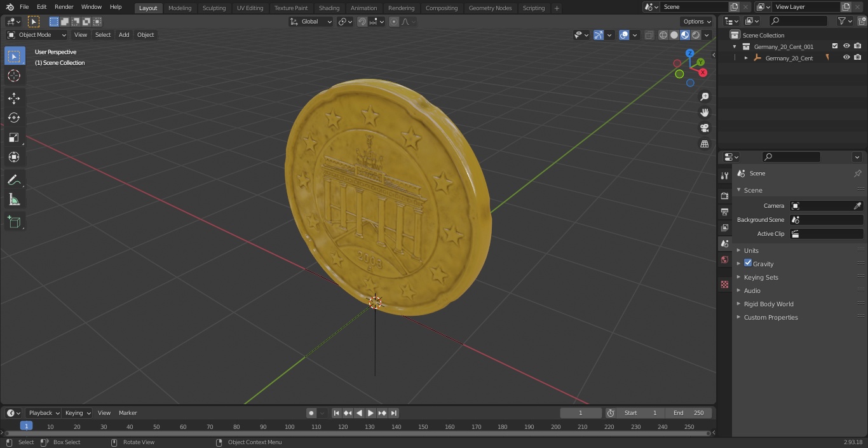
Task: Disable Germany_20_Cent_001 collection in renders
Action: [x=858, y=46]
